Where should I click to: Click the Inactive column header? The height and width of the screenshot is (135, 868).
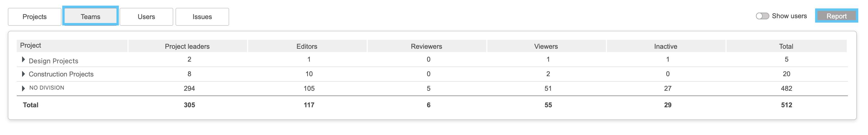pyautogui.click(x=666, y=46)
